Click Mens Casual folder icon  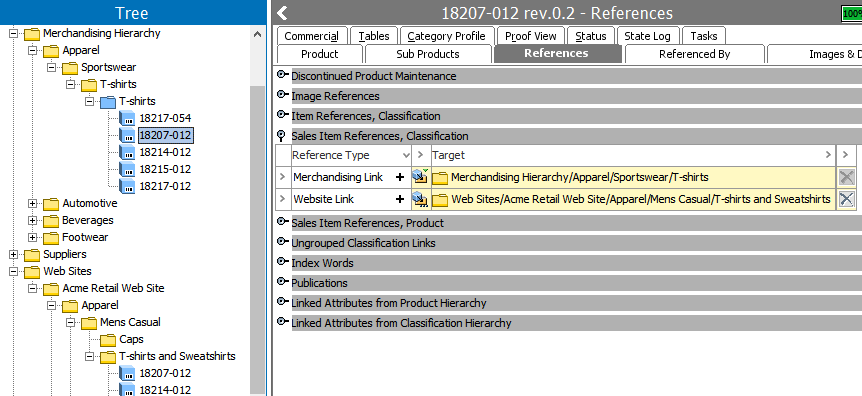click(x=89, y=323)
